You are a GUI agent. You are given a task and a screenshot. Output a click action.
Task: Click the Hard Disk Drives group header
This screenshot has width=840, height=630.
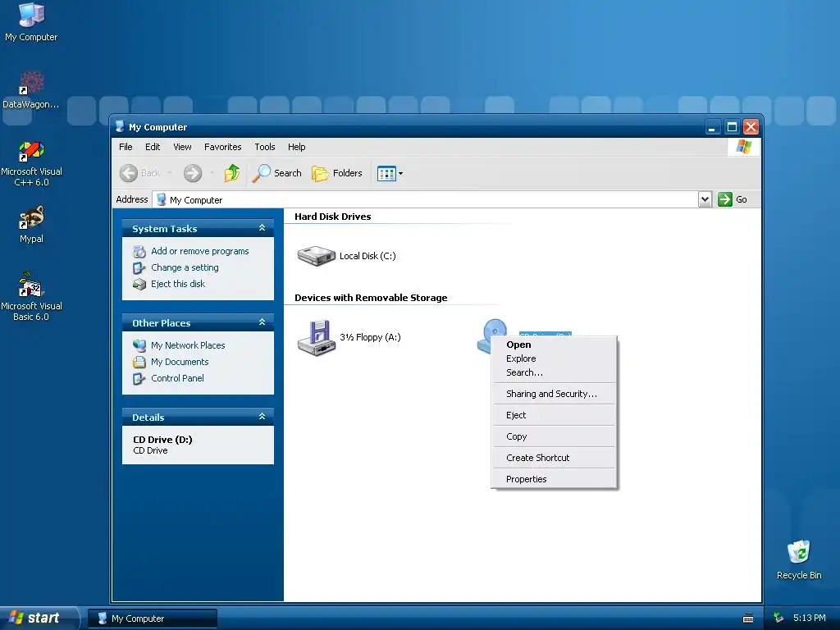pos(333,217)
